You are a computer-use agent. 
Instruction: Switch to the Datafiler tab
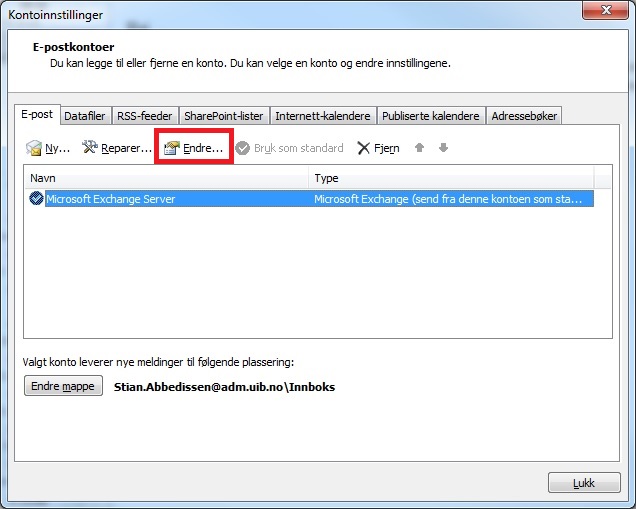[x=85, y=116]
